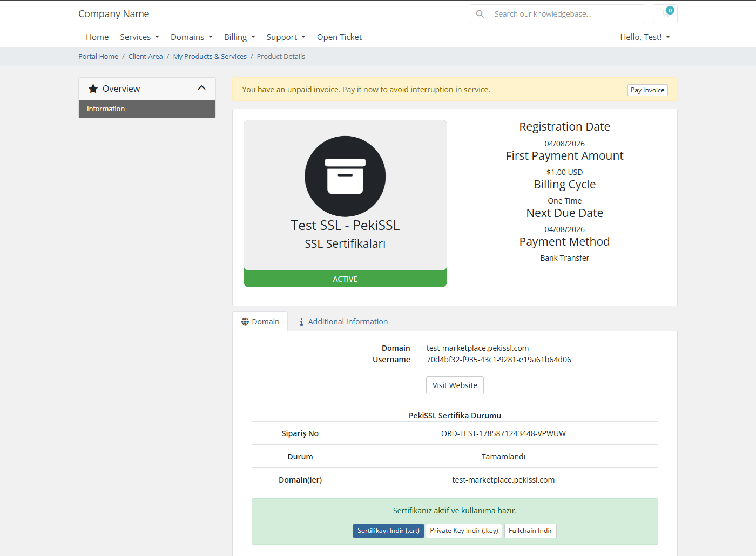
Task: Expand the Hello, Test! account menu
Action: tap(645, 37)
